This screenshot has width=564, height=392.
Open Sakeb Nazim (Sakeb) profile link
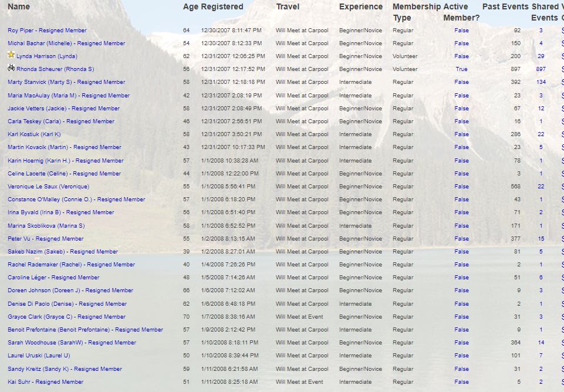[x=63, y=252]
